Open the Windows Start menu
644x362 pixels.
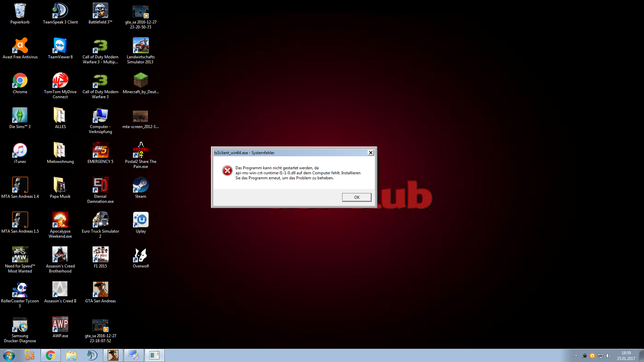(9, 355)
